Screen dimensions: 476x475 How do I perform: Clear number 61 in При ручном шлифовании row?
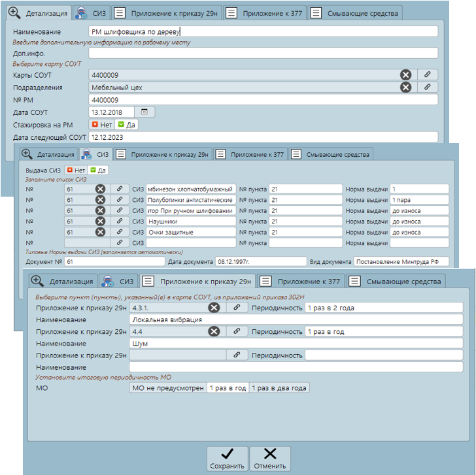point(100,210)
